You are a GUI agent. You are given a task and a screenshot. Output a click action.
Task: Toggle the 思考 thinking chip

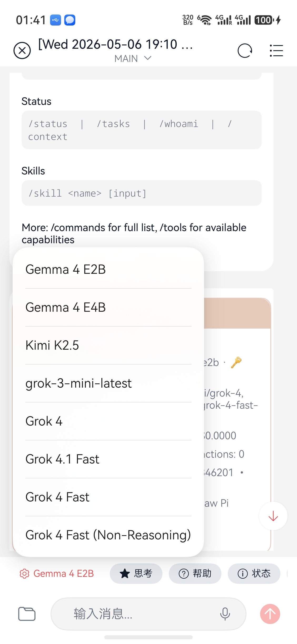(x=136, y=574)
